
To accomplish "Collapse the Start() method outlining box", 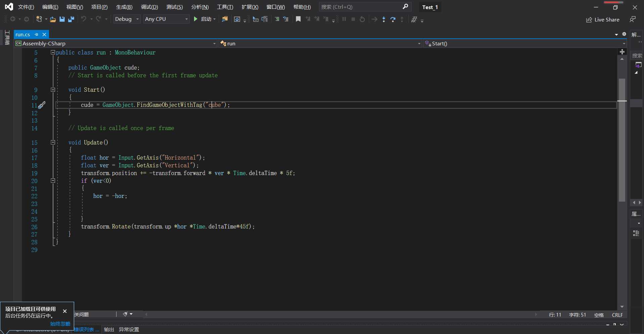I will (53, 90).
